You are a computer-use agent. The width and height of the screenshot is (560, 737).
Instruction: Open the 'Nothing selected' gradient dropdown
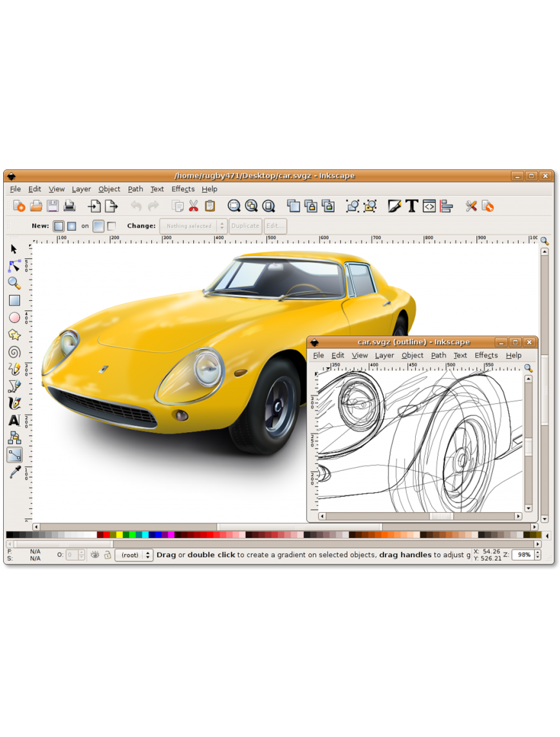(194, 226)
